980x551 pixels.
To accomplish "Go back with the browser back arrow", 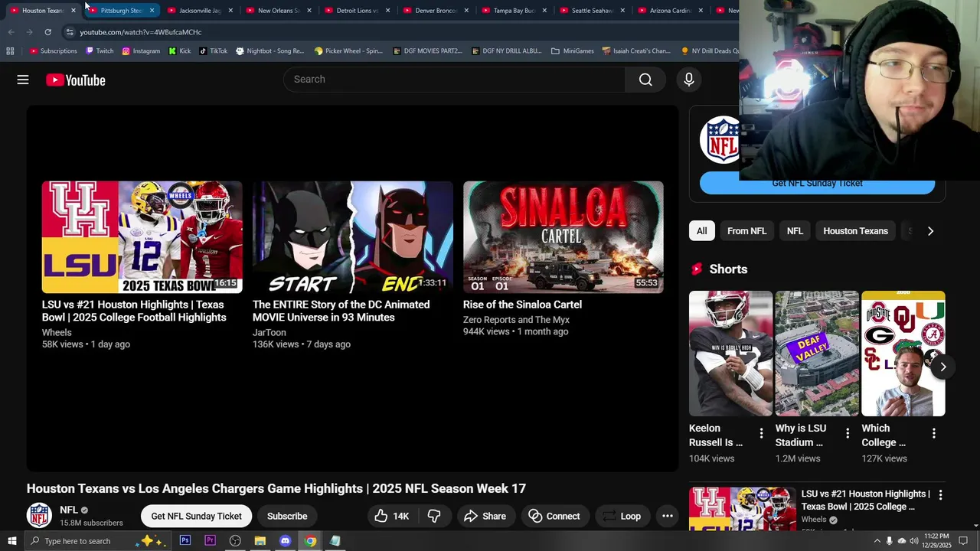I will [11, 32].
